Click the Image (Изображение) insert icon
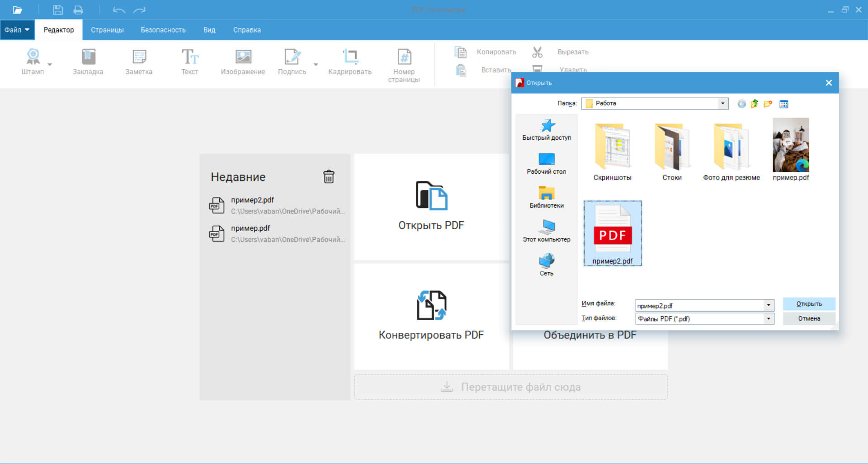Screen dimensions: 868x464 [x=243, y=57]
